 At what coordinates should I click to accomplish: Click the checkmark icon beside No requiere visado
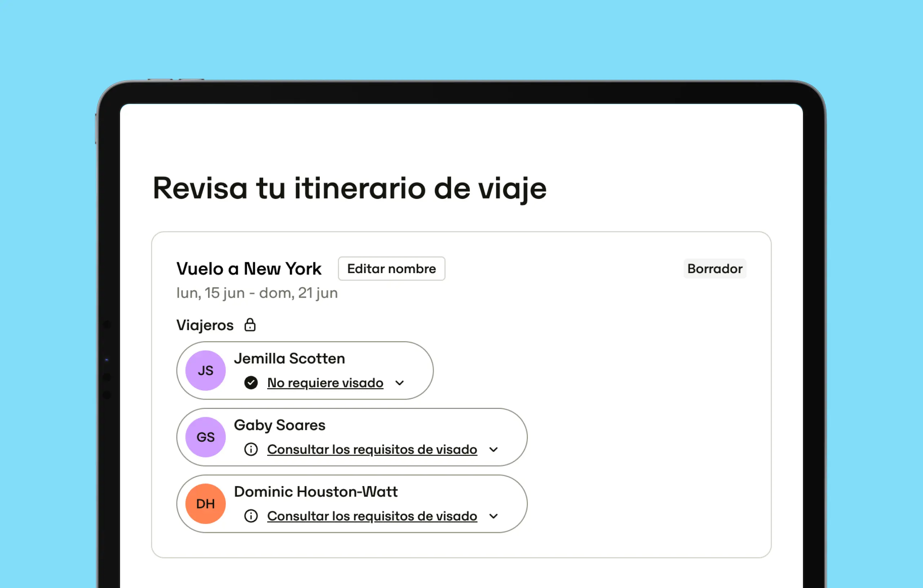[x=251, y=383]
